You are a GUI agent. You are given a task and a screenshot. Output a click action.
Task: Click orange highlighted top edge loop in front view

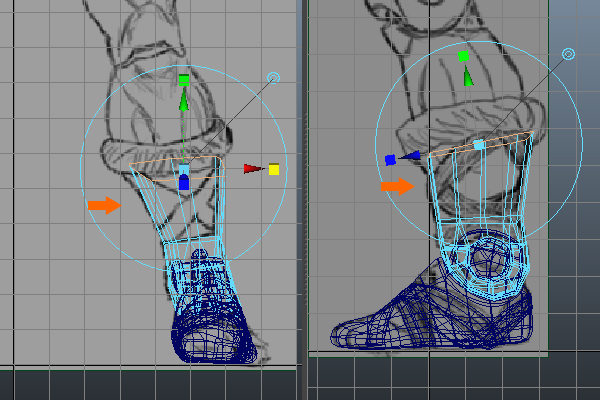[x=177, y=169]
